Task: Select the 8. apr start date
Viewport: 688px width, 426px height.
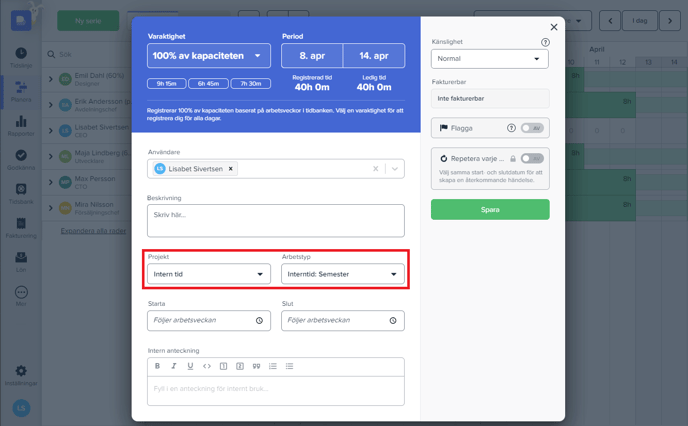Action: pyautogui.click(x=311, y=56)
